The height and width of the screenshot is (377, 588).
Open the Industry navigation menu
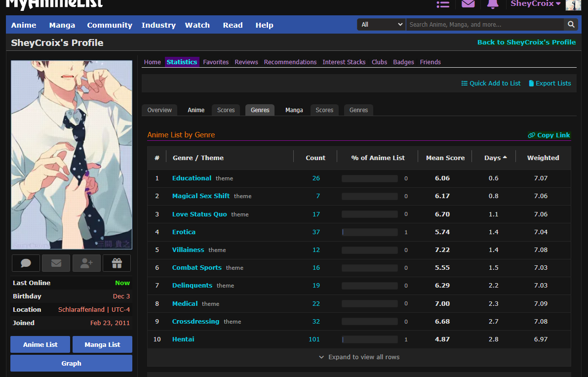point(158,25)
